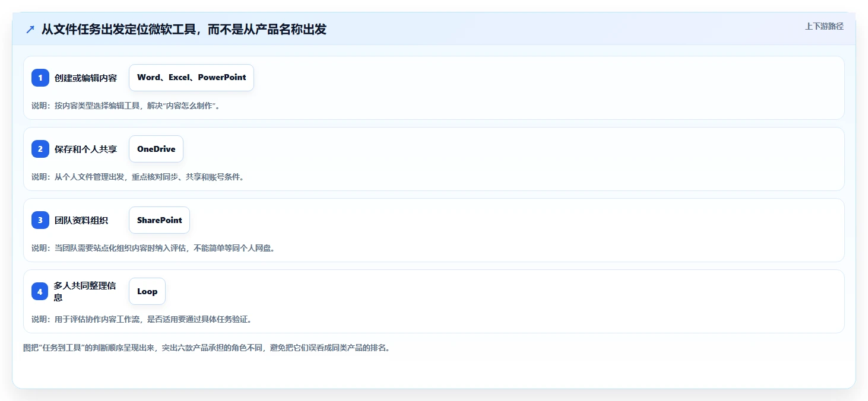The height and width of the screenshot is (401, 868).
Task: Click the step 4 number badge
Action: click(x=40, y=291)
